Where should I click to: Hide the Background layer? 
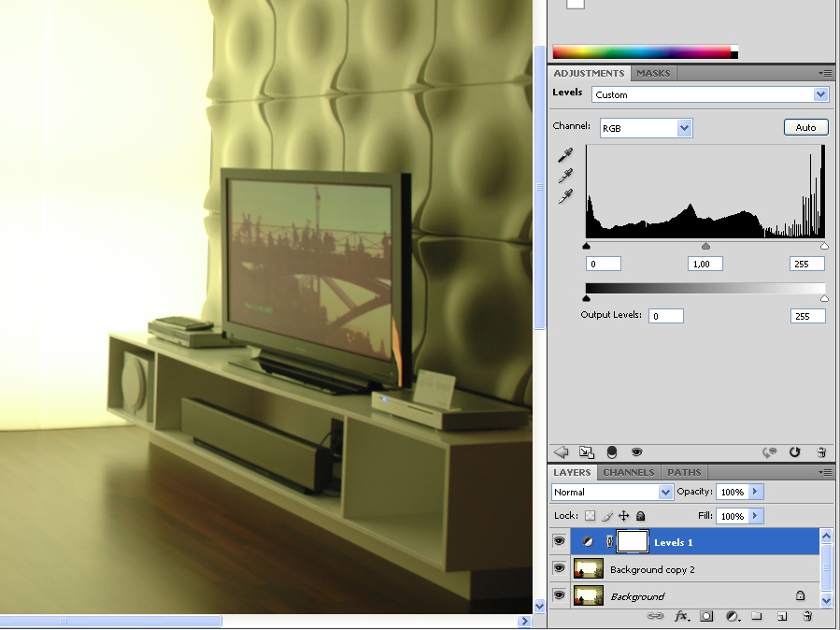point(560,595)
